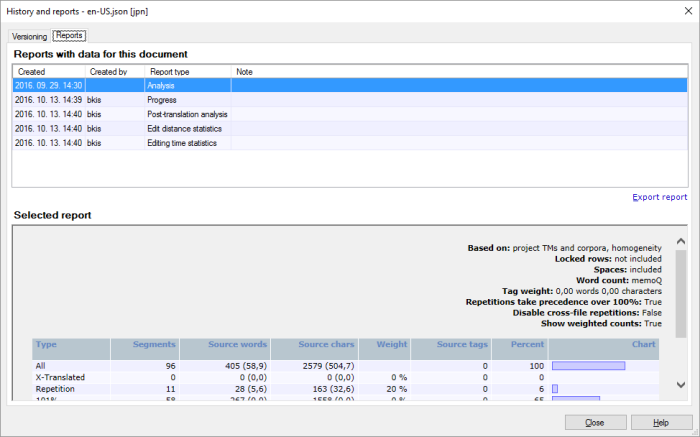Select the Reports tab
700x437 pixels.
coord(69,35)
